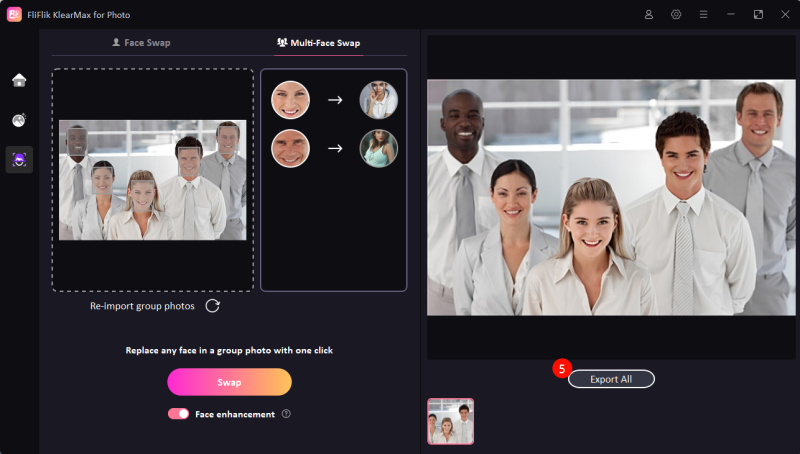Open the user account profile
The width and height of the screenshot is (800, 454).
pos(649,15)
